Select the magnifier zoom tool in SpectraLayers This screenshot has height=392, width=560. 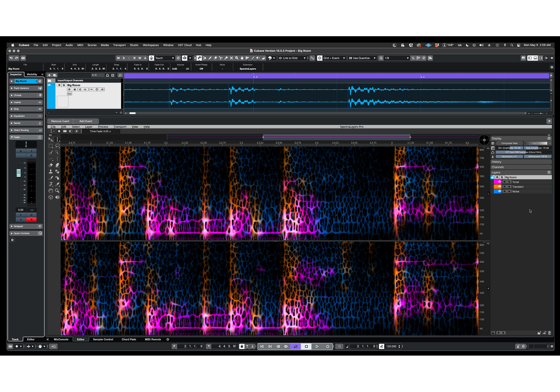click(57, 191)
